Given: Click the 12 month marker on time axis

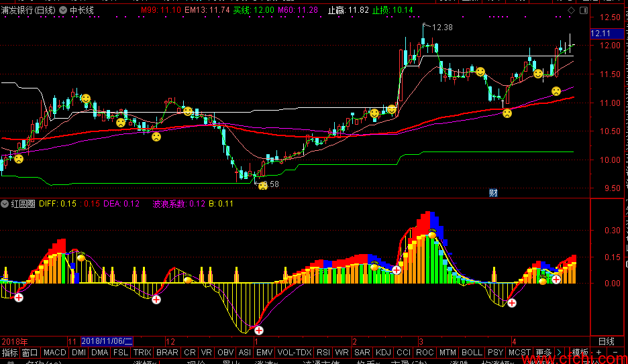Looking at the screenshot, I should pos(170,342).
